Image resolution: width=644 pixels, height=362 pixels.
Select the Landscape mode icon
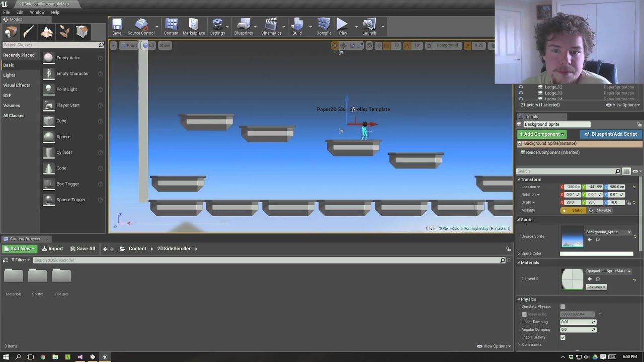tap(46, 32)
